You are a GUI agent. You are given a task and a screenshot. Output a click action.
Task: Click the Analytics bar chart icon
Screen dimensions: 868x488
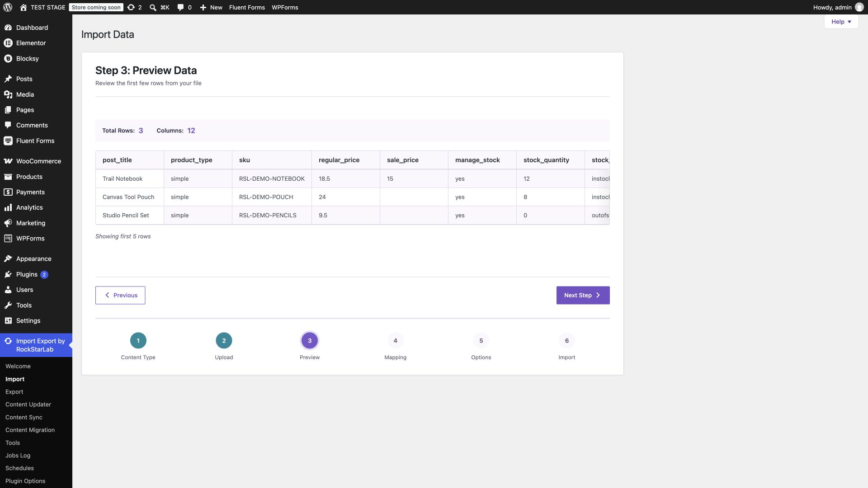(x=8, y=207)
